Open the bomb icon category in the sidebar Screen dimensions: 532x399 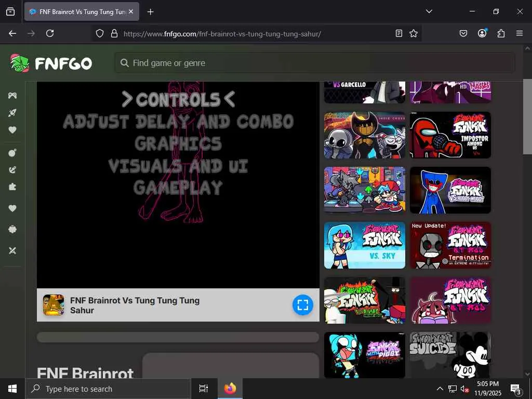tap(12, 153)
